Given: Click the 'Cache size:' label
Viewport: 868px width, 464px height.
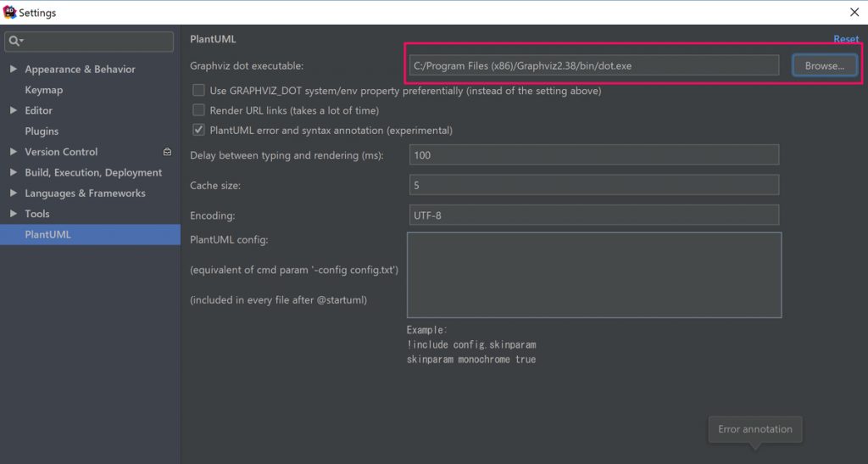Looking at the screenshot, I should pos(215,186).
